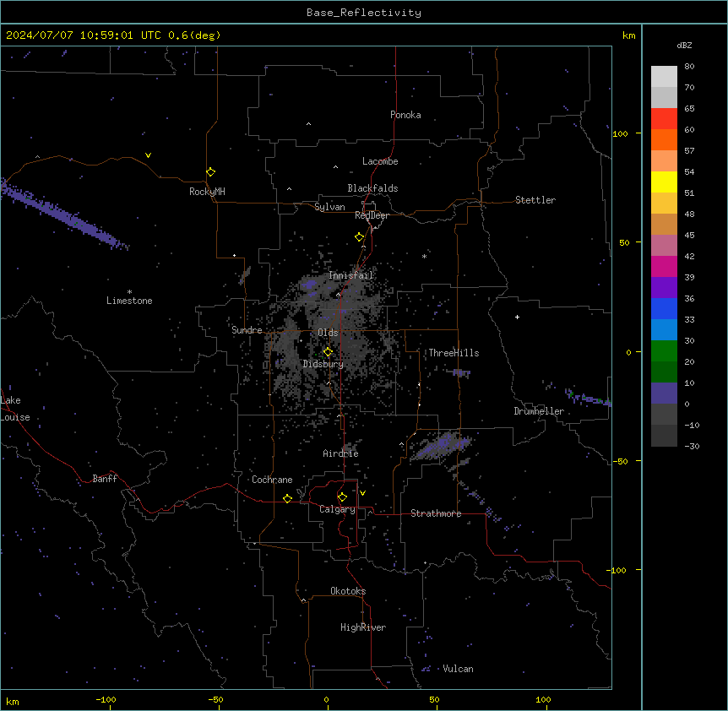Choose the green 30-20 dBZ legend swatch
The height and width of the screenshot is (711, 728).
coord(664,351)
